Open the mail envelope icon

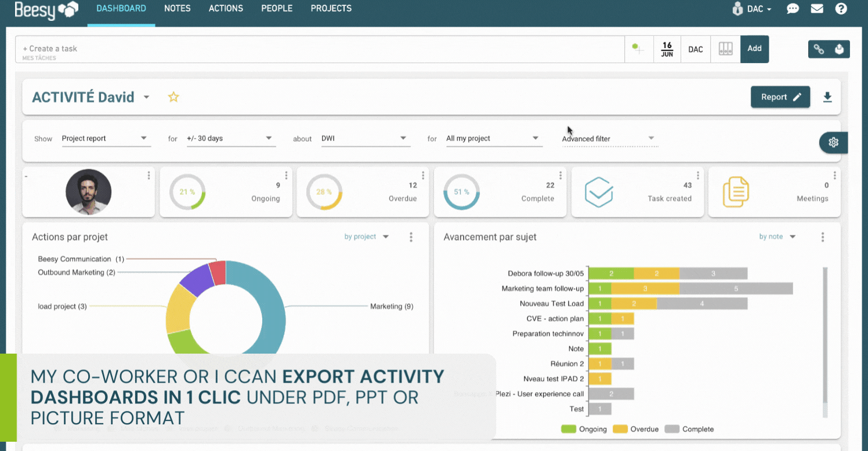pyautogui.click(x=817, y=9)
